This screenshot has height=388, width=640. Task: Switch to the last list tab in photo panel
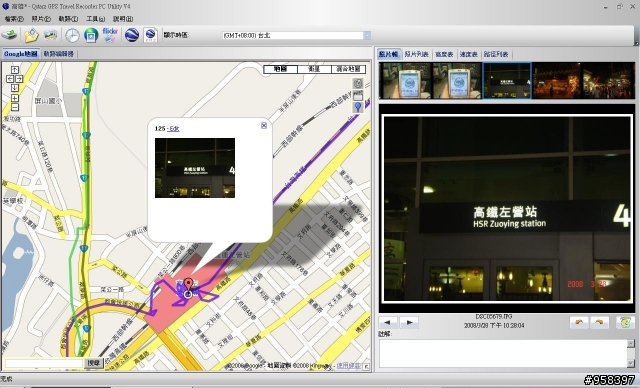point(496,54)
